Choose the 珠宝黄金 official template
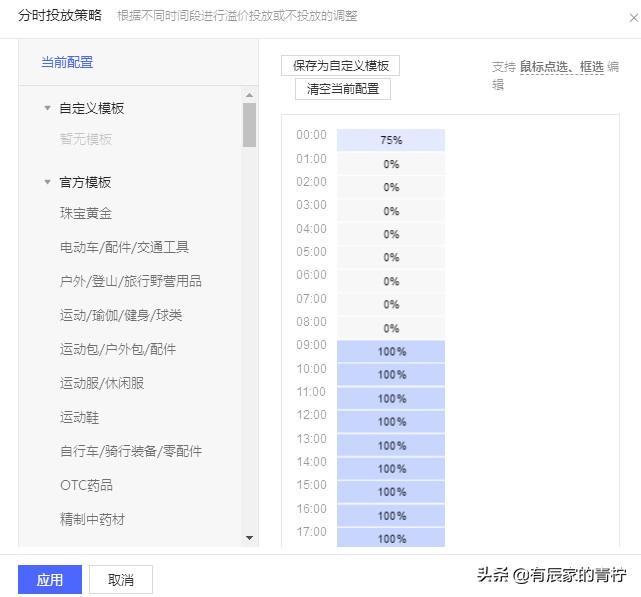 tap(86, 213)
